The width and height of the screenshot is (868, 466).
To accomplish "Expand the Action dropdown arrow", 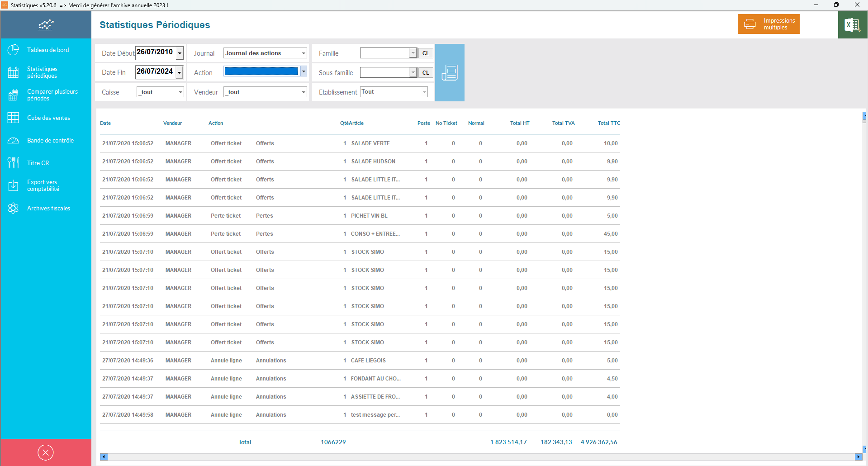I will (x=304, y=71).
